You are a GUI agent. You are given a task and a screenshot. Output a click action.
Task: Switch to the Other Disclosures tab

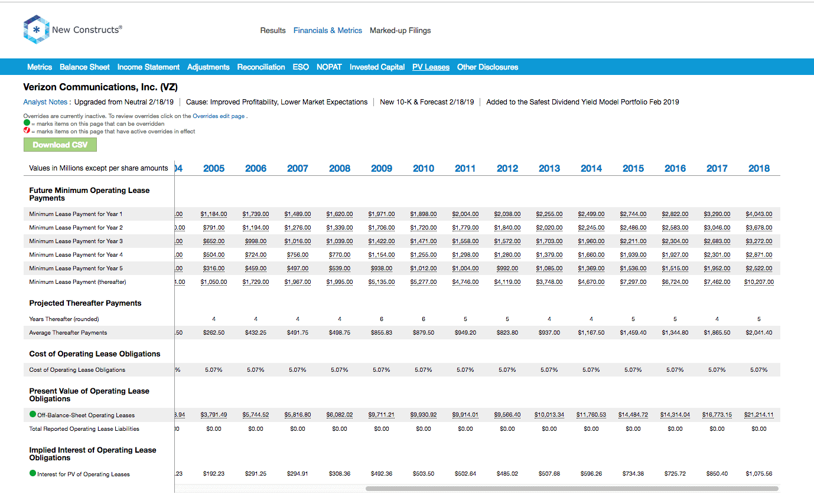[487, 67]
